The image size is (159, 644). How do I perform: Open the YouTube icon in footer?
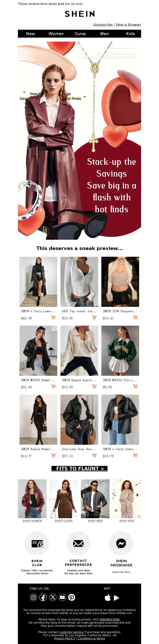[62, 597]
